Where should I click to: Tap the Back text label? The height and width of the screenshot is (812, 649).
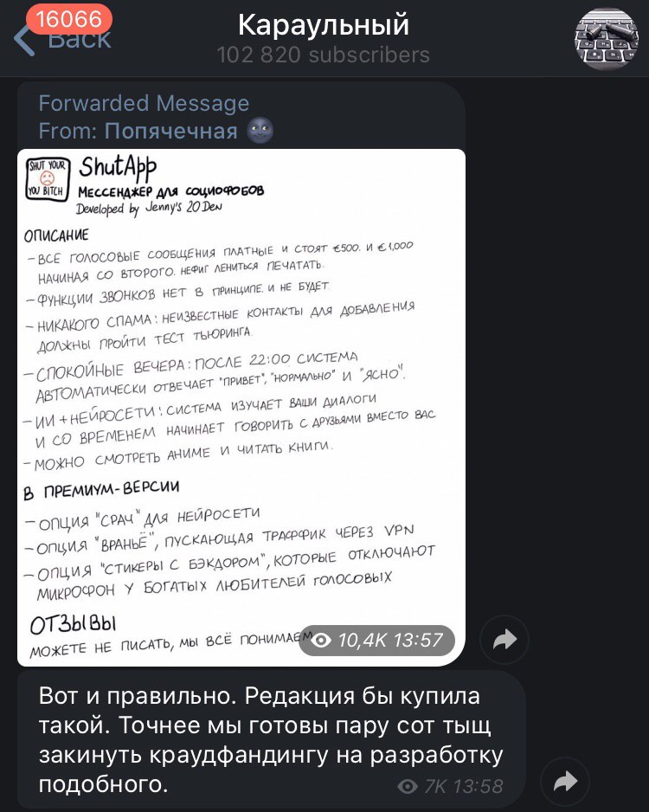[x=80, y=41]
